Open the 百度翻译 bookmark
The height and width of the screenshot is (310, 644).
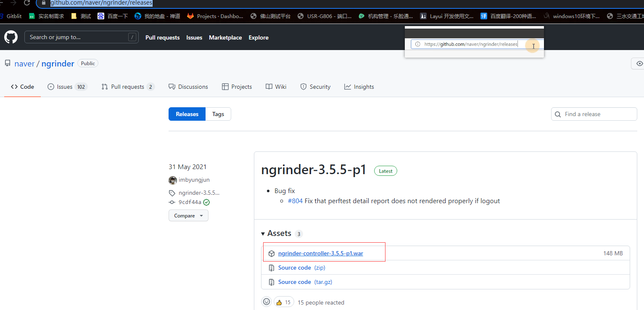[x=509, y=16]
